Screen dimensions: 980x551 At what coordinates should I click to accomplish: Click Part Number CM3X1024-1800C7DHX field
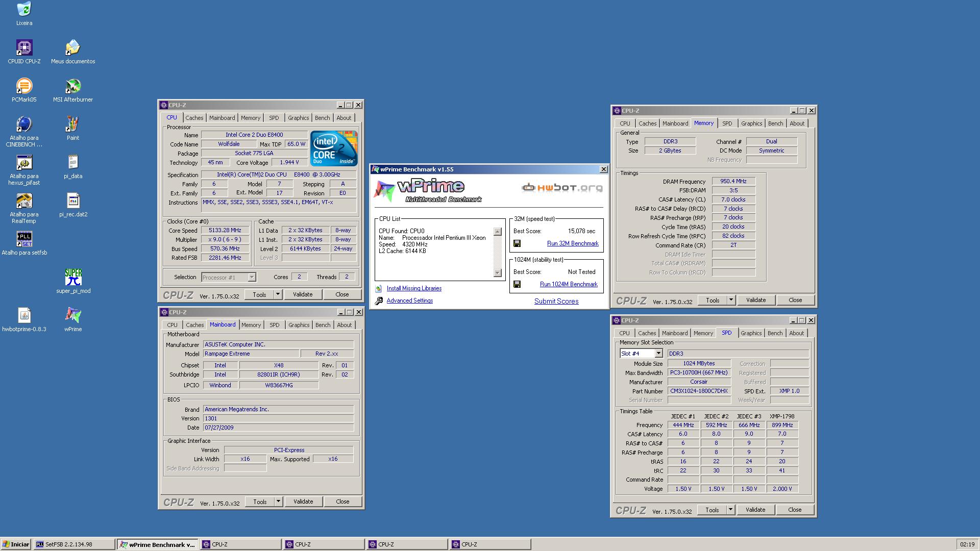[x=699, y=391]
